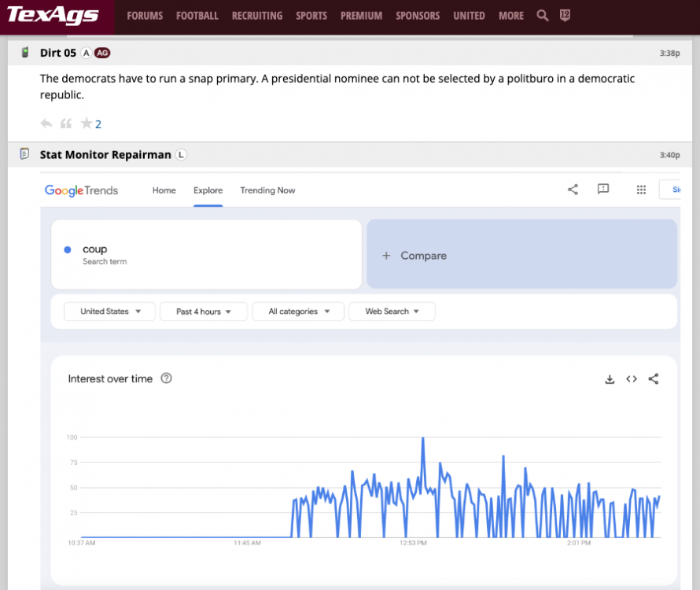Screen dimensions: 700x590
Task: Open Stat Monitor Repairman's profile
Action: point(105,154)
